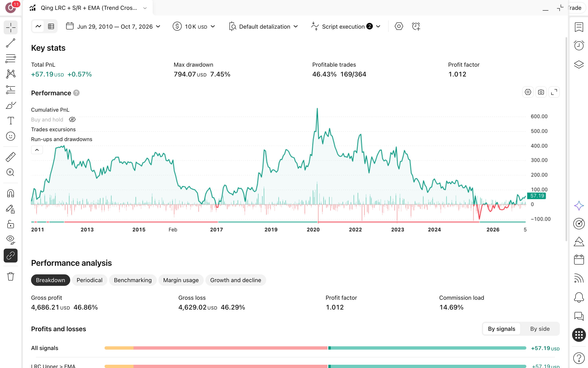This screenshot has width=588, height=368.
Task: Expand Script execution options
Action: (x=346, y=26)
